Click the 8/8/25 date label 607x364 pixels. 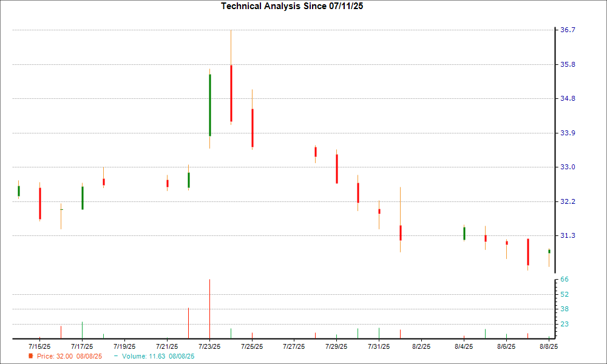coord(549,346)
